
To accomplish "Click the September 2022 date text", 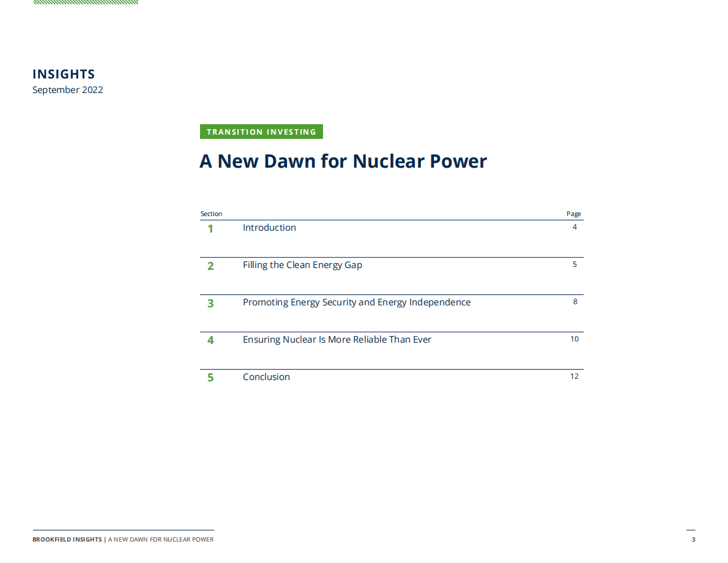I will (68, 90).
